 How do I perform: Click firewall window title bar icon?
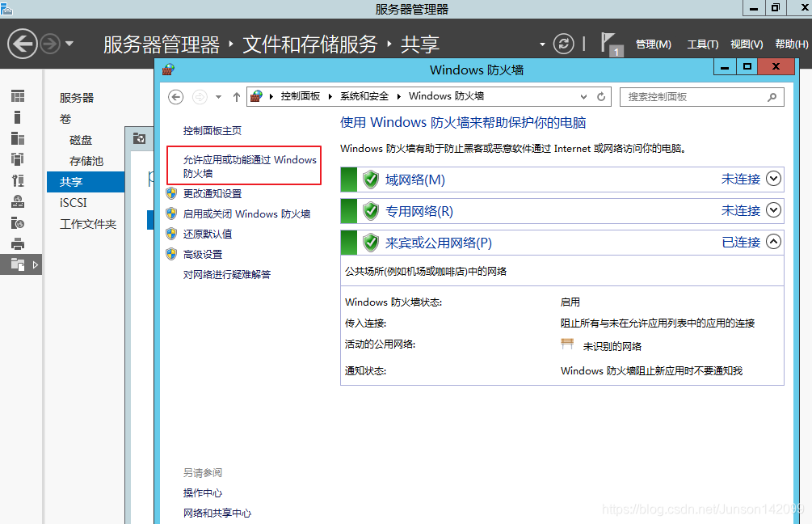168,70
